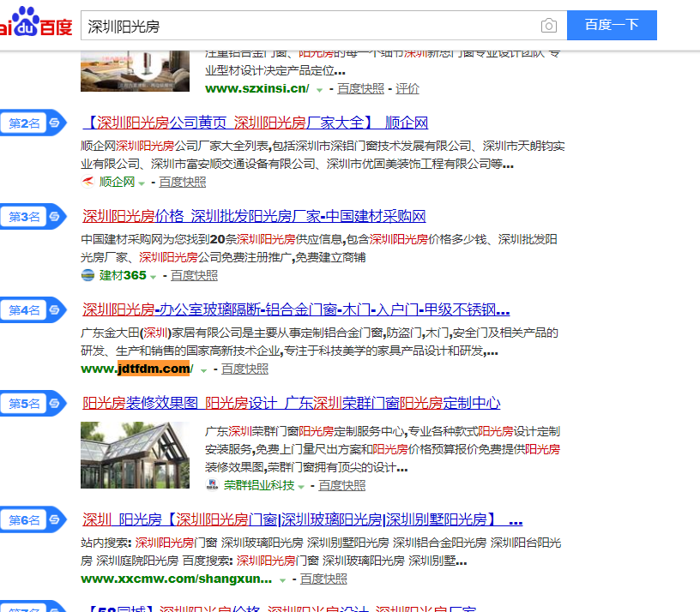Screen dimensions: 700x612
Task: Click the 第6名 rank badge icon
Action: [x=33, y=519]
